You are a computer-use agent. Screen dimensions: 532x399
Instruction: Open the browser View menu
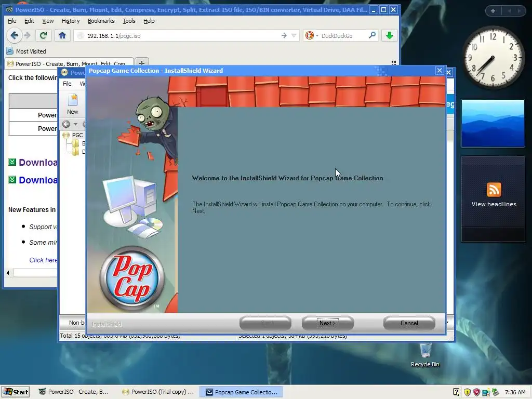coord(48,21)
